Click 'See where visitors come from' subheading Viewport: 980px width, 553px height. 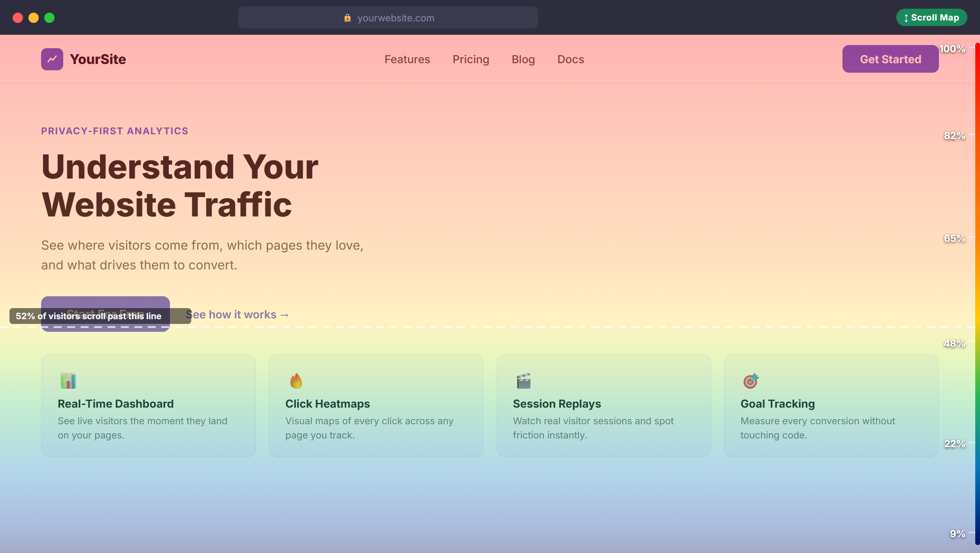click(x=202, y=255)
